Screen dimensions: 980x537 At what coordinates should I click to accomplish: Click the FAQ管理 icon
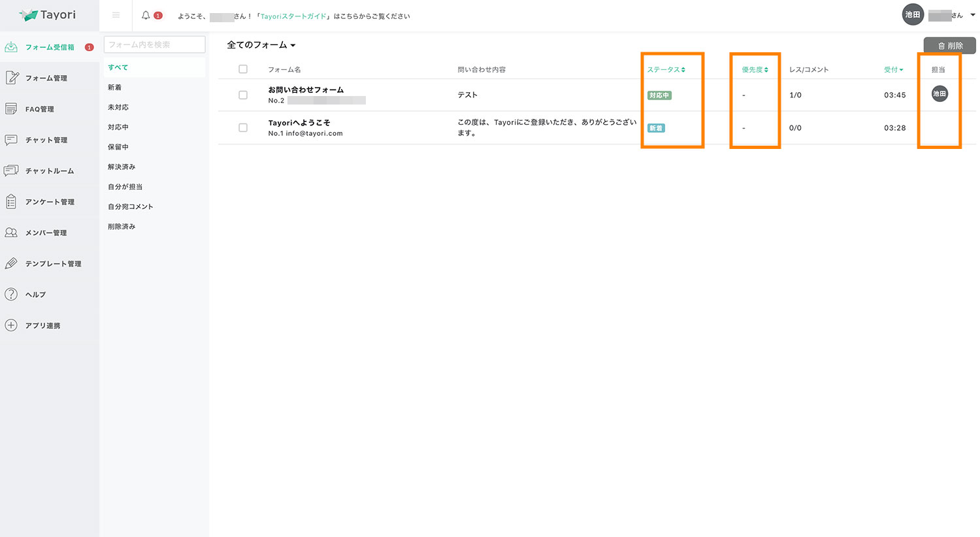pos(11,109)
